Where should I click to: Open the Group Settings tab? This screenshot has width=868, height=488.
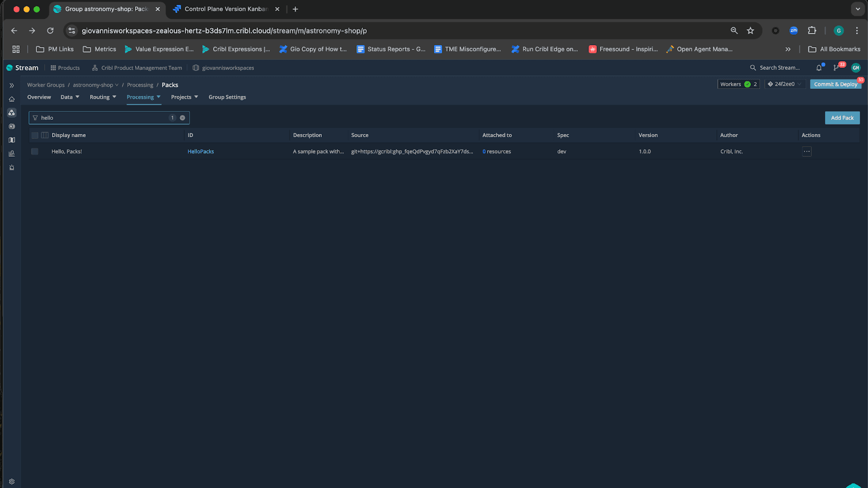[x=227, y=97]
